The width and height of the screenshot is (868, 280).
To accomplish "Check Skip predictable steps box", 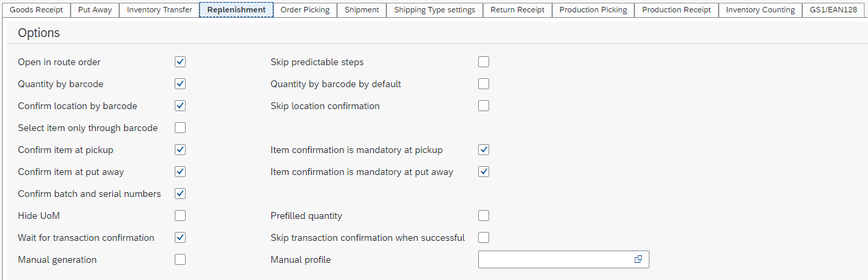I will 484,62.
